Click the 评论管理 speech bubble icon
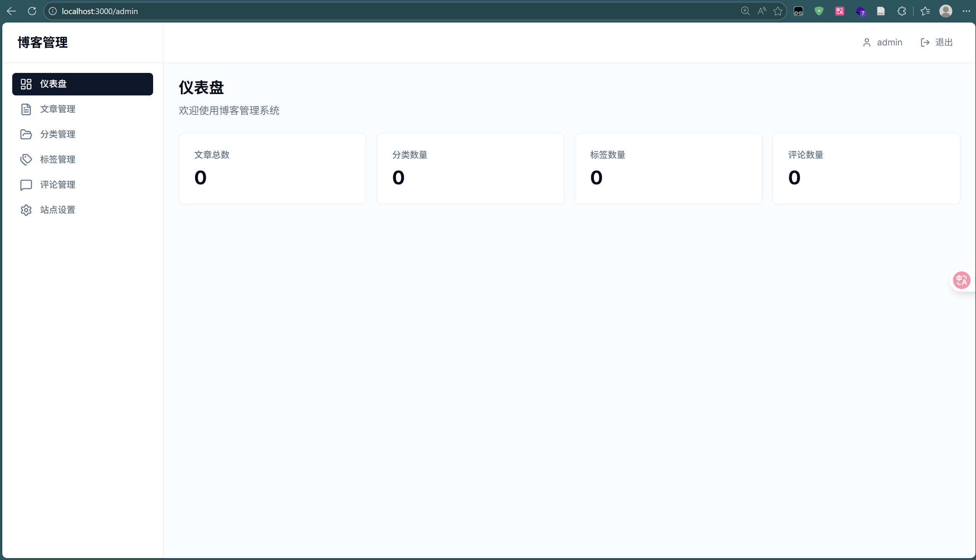Viewport: 976px width, 560px height. pos(26,185)
